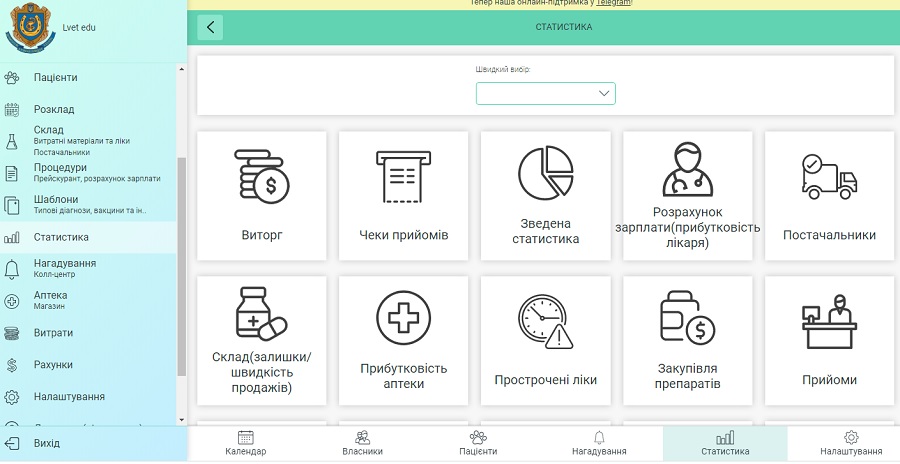Click the calendar icon beside Розклад
The image size is (900, 464).
pyautogui.click(x=11, y=109)
